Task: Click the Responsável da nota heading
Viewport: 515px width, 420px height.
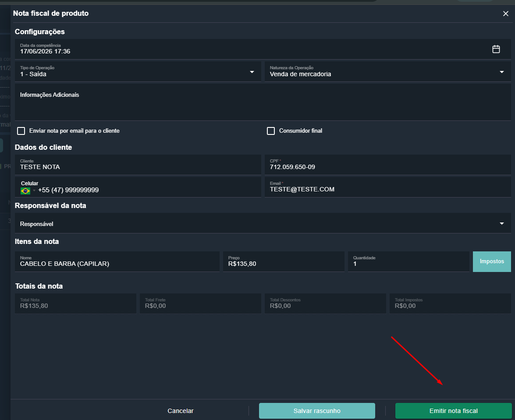Action: click(50, 206)
